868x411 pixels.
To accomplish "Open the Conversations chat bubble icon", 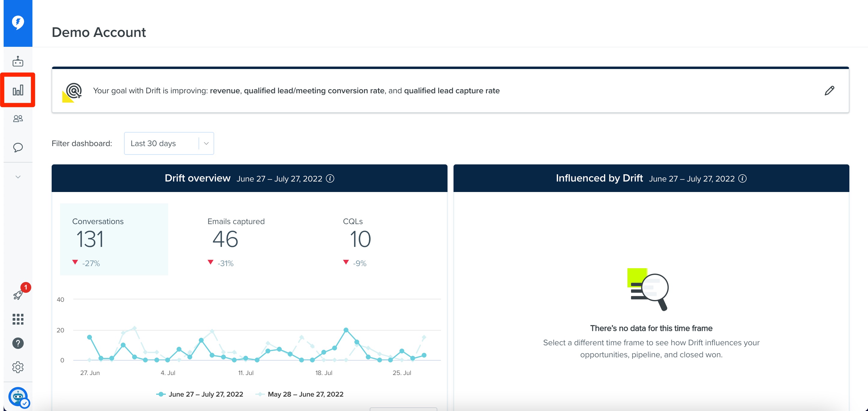I will point(18,147).
